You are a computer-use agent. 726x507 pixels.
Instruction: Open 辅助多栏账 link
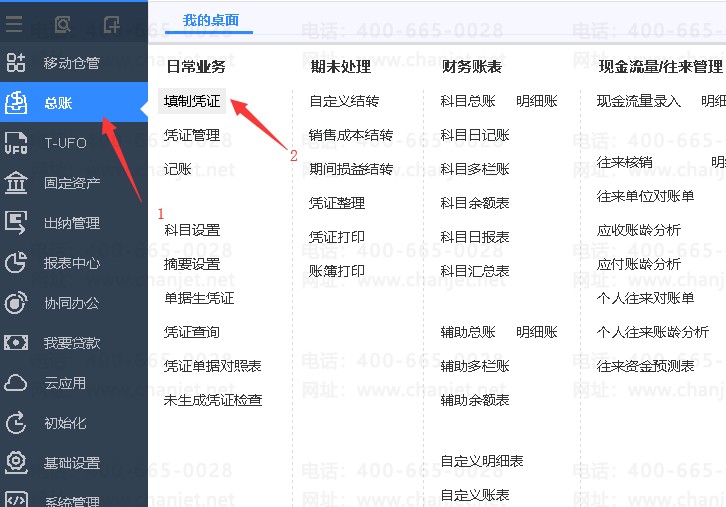pos(475,366)
